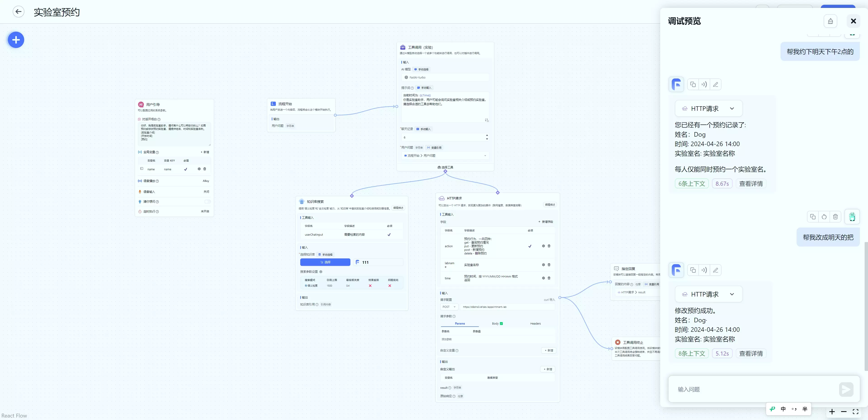Copy the last AI reply 修改预约成功
Image resolution: width=868 pixels, height=420 pixels.
[693, 270]
